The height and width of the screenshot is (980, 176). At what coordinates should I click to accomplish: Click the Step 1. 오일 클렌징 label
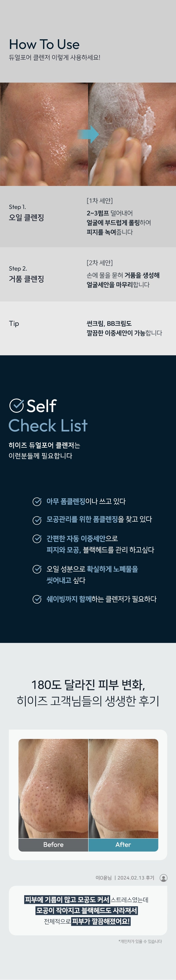pos(26,213)
